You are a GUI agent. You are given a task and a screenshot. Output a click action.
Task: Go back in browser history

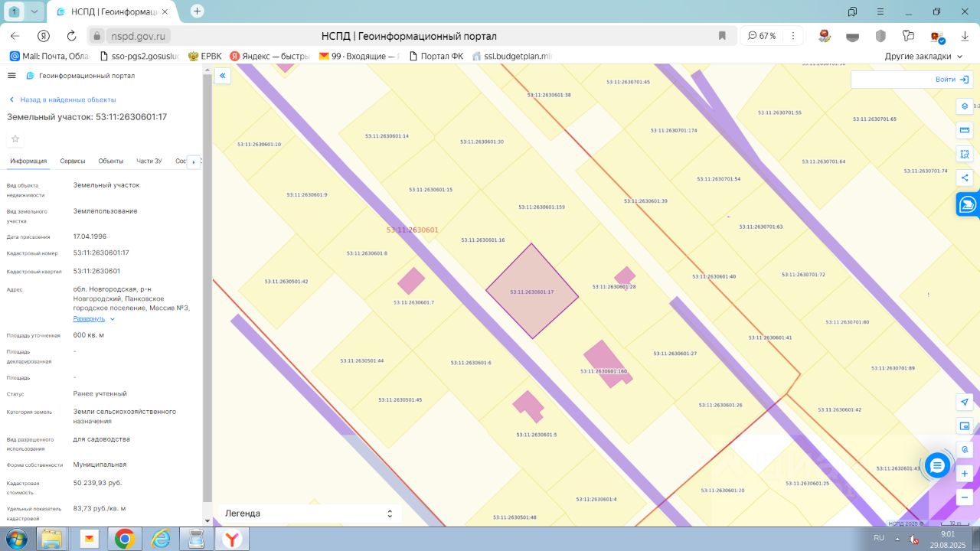[x=15, y=36]
